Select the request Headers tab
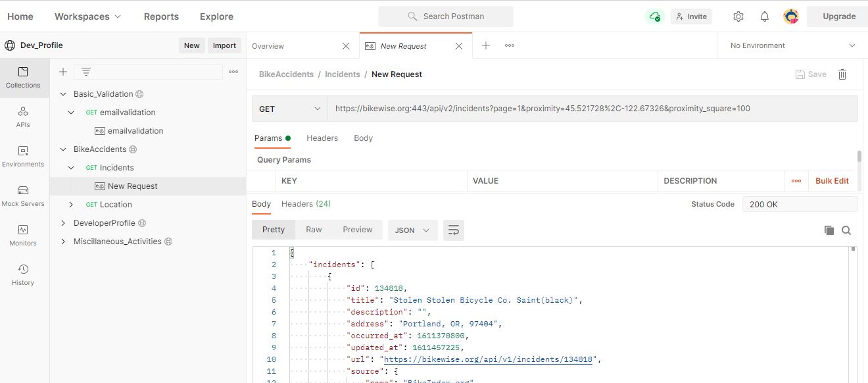The height and width of the screenshot is (383, 868). pos(322,138)
